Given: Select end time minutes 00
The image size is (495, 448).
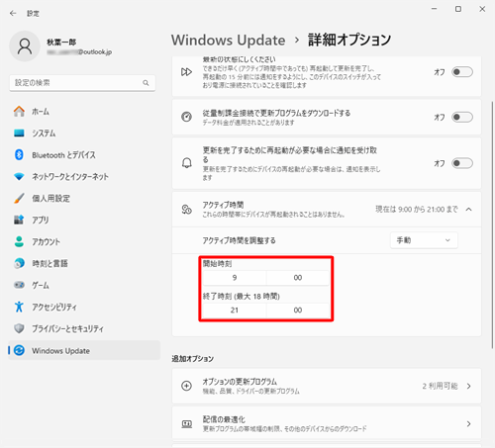Looking at the screenshot, I should coord(298,310).
